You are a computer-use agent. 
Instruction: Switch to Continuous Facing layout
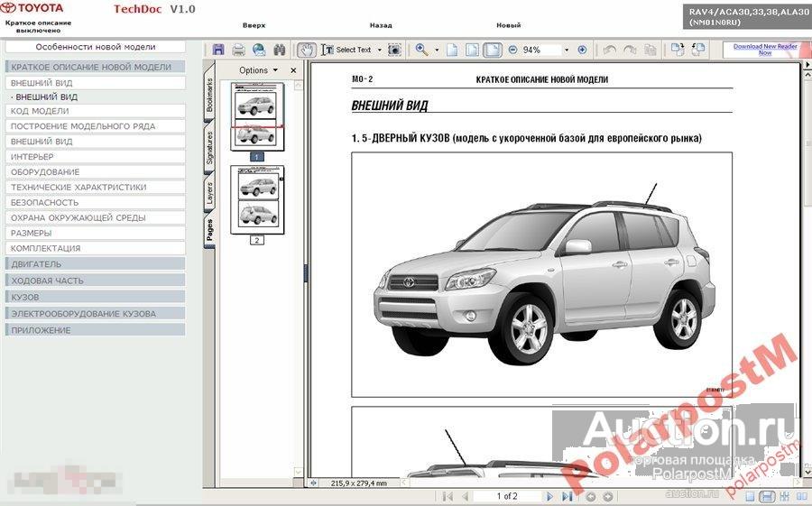click(x=785, y=497)
